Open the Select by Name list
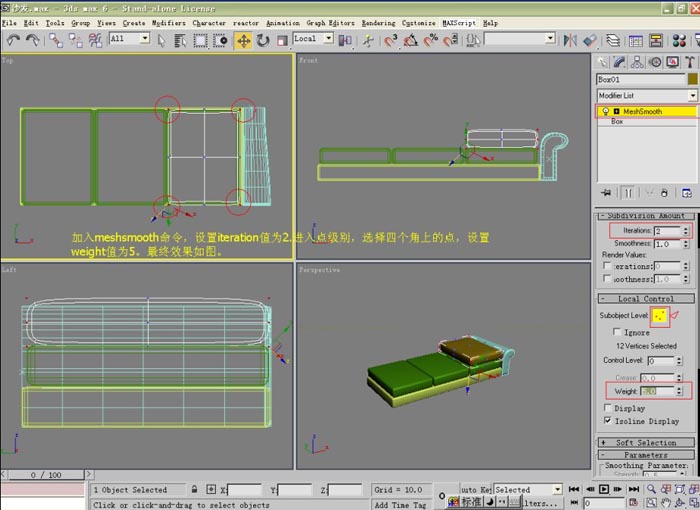Viewport: 700px width, 510px height. tap(180, 41)
